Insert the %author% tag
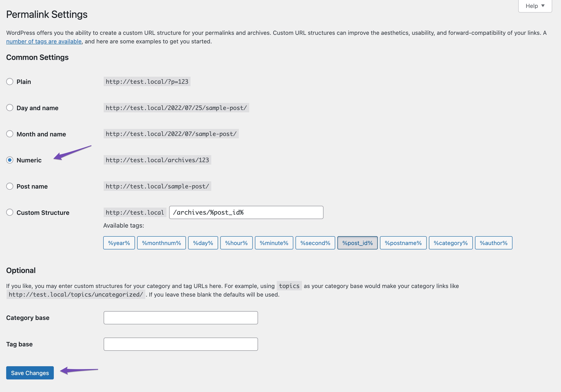The height and width of the screenshot is (392, 561). [493, 243]
